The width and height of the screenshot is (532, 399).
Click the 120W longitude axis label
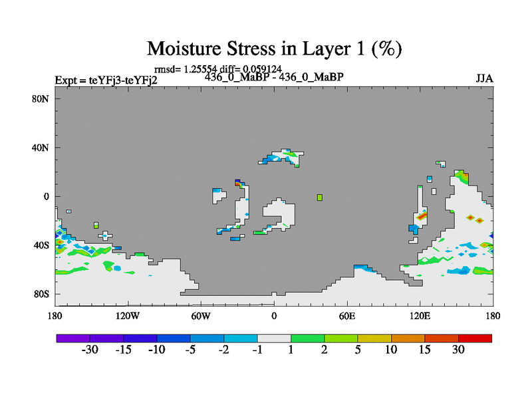point(128,315)
